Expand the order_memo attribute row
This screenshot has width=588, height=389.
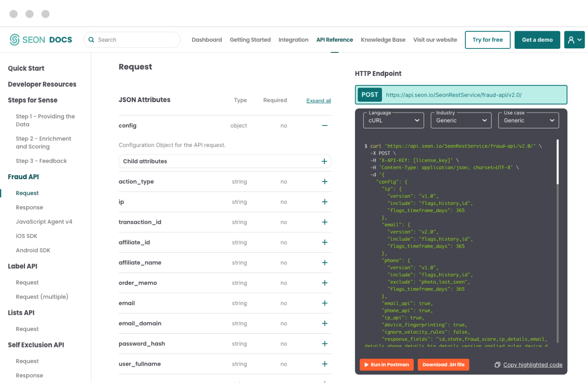pos(325,283)
